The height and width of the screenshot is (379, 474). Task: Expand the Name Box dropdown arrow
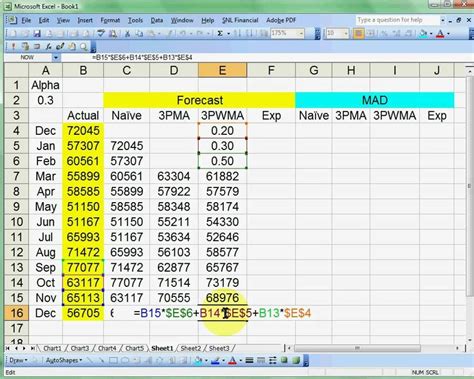(x=56, y=58)
